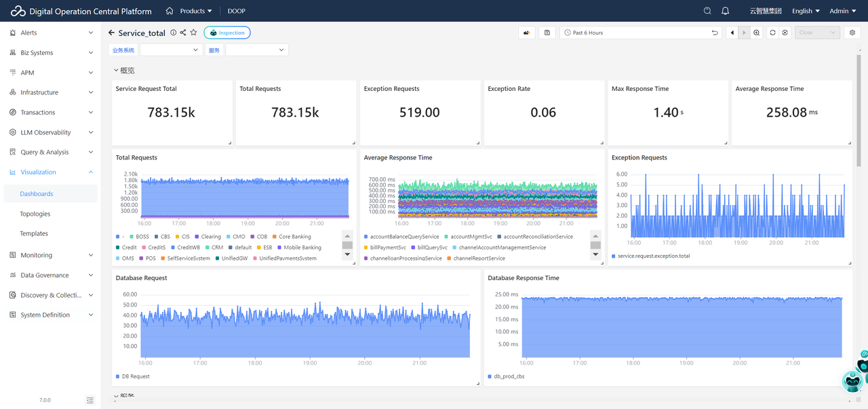Open the APM sidebar menu
The image size is (868, 409).
coord(51,73)
